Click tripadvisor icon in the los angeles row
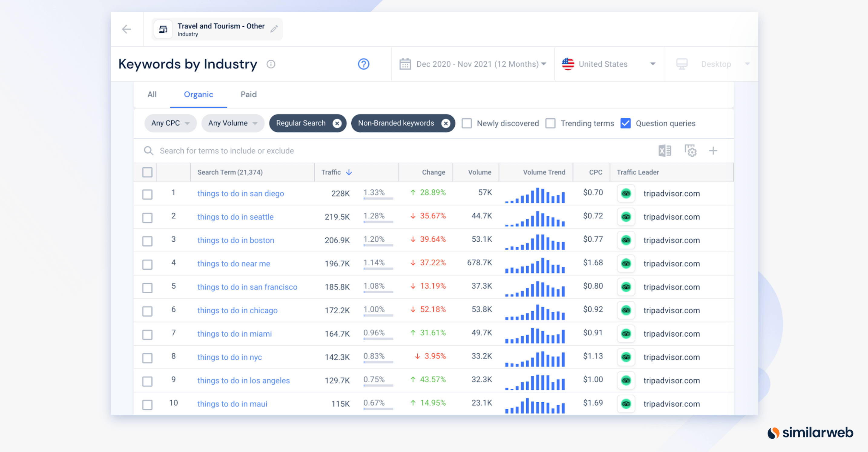 tap(626, 381)
